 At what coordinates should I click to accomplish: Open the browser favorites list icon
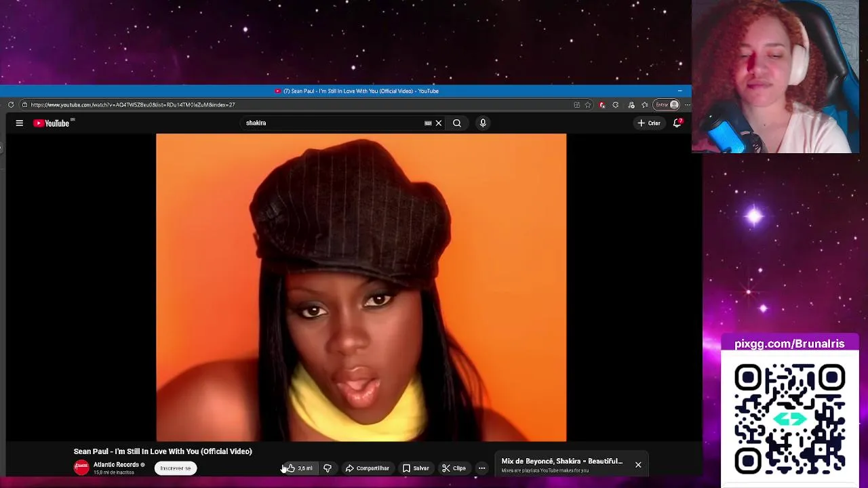pyautogui.click(x=644, y=104)
